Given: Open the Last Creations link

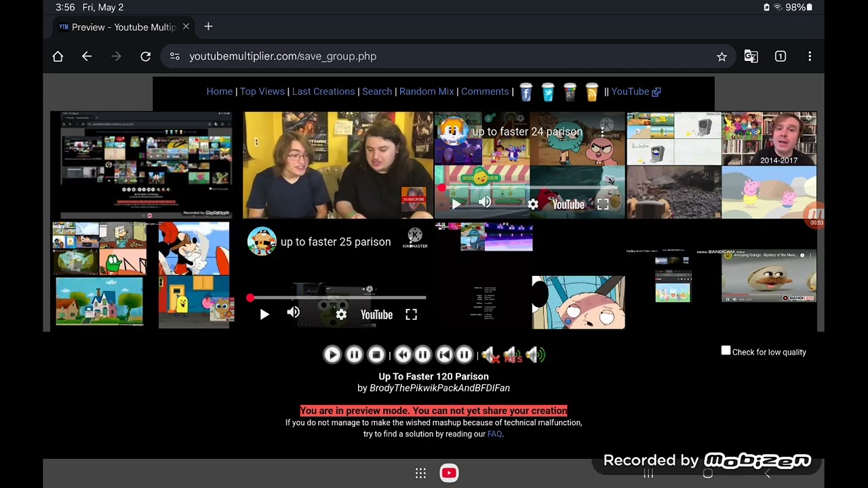Looking at the screenshot, I should coord(323,91).
